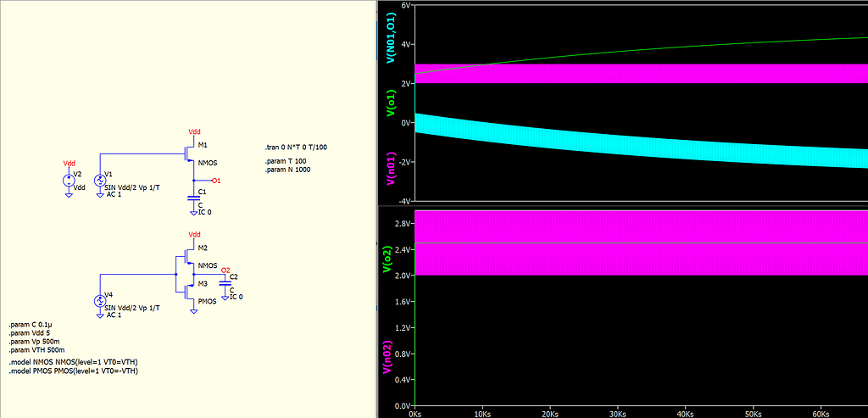Screen dimensions: 868x418
Task: Click the V4 sine source symbol
Action: tap(100, 301)
